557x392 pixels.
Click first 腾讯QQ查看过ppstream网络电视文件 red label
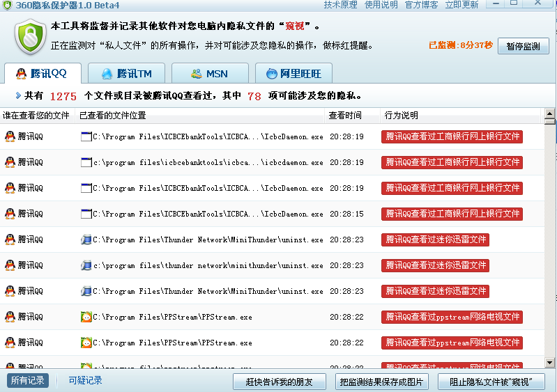point(452,317)
